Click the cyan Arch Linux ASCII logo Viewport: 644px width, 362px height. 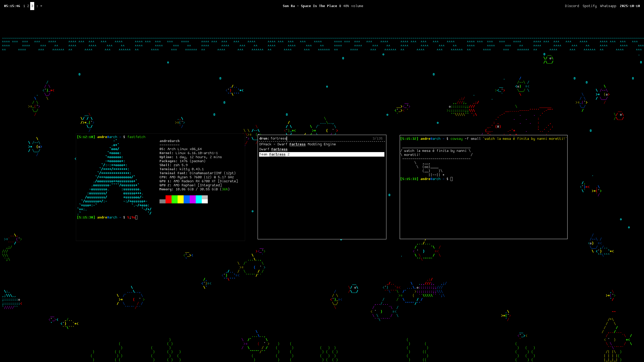pos(114,177)
